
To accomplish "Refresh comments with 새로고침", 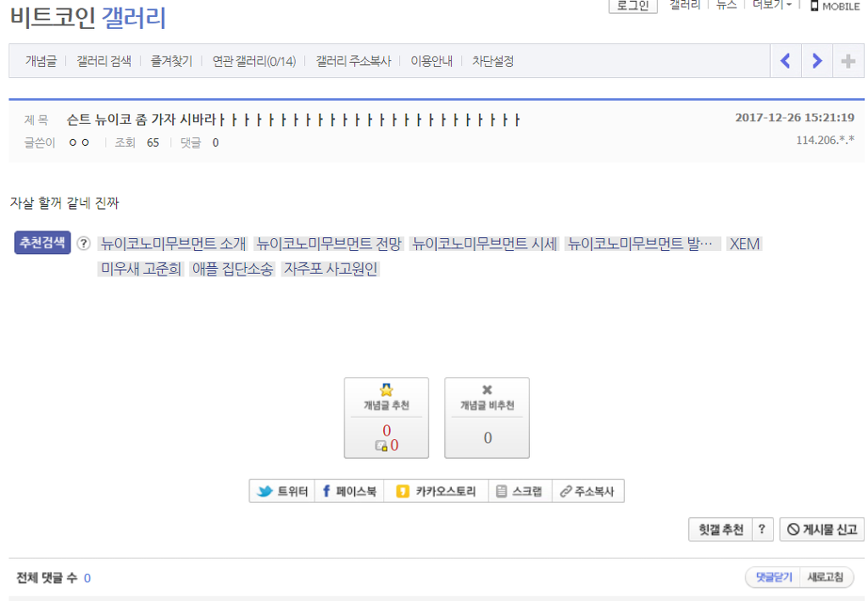I will (x=825, y=577).
